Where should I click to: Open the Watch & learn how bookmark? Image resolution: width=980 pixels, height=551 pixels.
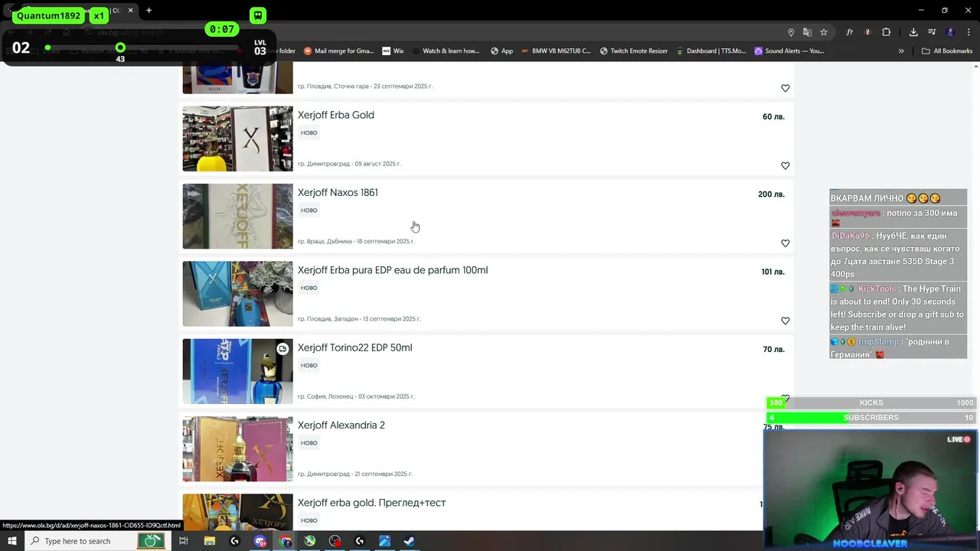pos(445,51)
